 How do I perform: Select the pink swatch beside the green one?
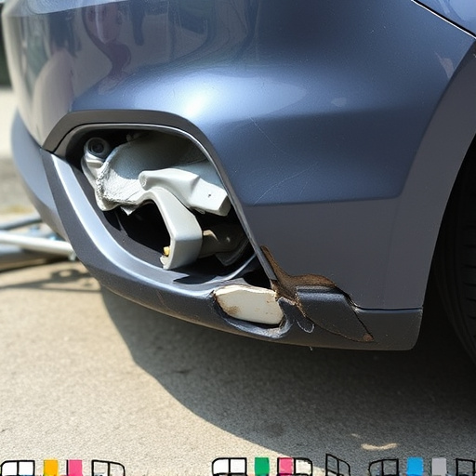tap(285, 467)
